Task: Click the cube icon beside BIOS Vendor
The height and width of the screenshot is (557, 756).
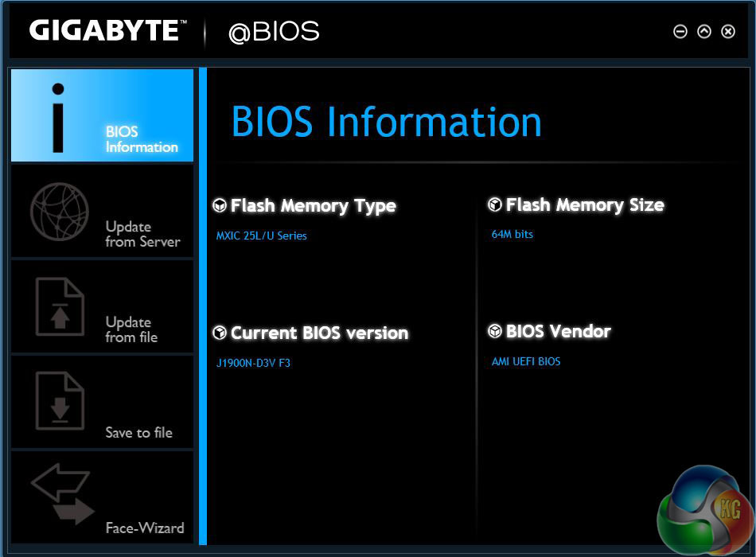Action: point(495,331)
